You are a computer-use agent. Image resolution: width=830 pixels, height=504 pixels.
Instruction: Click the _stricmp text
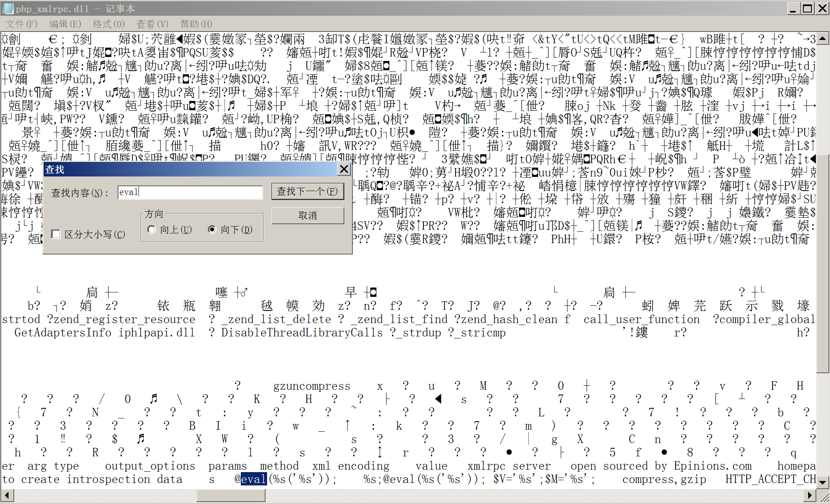pyautogui.click(x=480, y=332)
